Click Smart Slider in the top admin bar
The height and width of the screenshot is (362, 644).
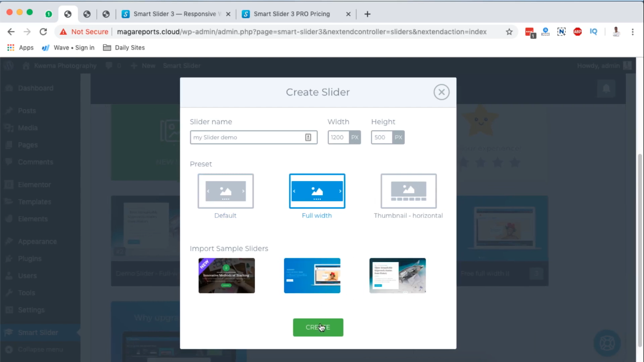pyautogui.click(x=182, y=66)
